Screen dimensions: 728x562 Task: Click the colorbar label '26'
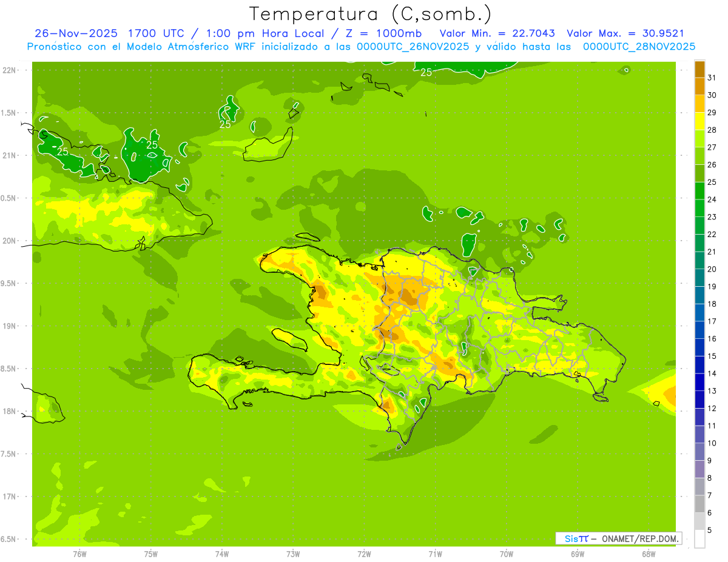(x=712, y=164)
